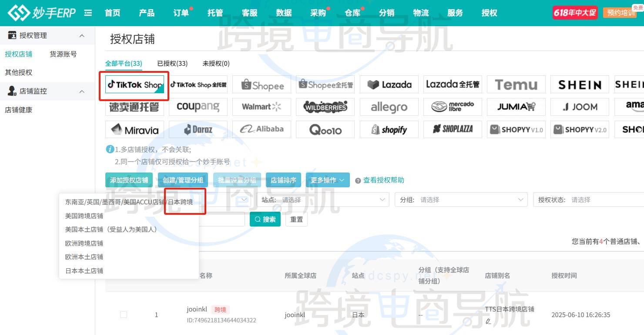Image resolution: width=644 pixels, height=335 pixels.
Task: Open the 站点 site dropdown
Action: tap(344, 199)
